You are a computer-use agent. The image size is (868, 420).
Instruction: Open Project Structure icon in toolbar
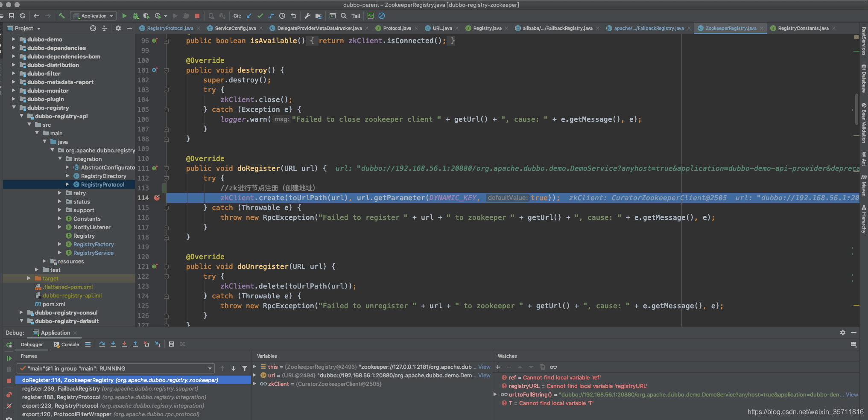319,16
